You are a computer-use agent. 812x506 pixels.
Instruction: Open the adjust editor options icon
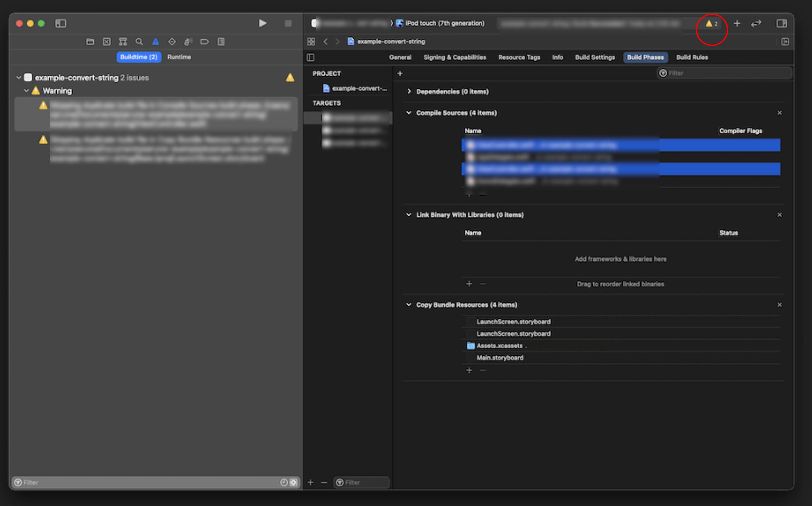[x=785, y=42]
